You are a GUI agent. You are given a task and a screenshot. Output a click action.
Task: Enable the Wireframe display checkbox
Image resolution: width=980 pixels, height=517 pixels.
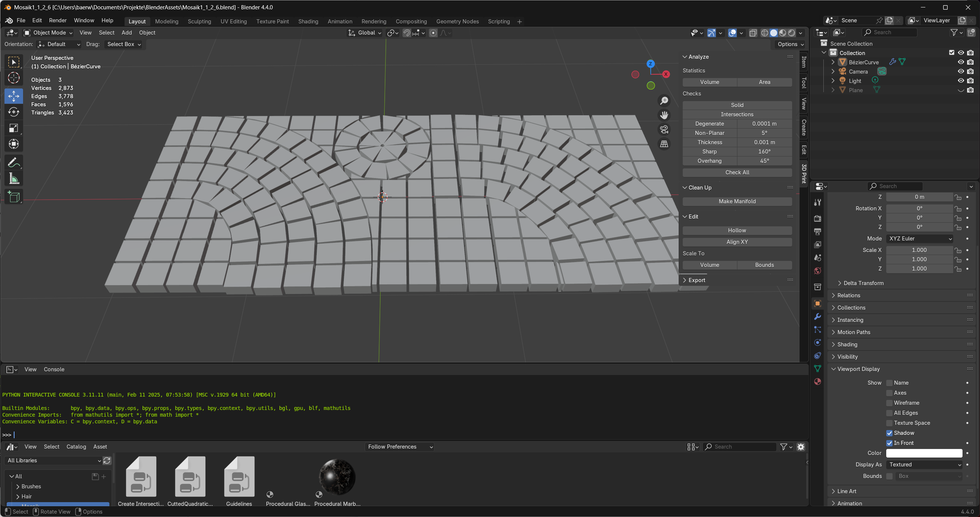point(889,403)
